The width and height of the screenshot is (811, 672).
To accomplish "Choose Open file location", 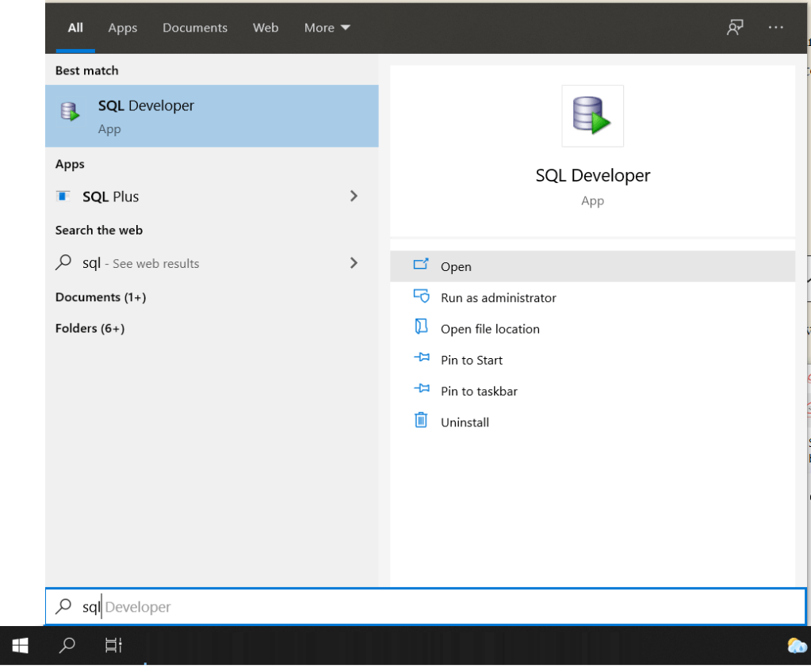I will 490,329.
